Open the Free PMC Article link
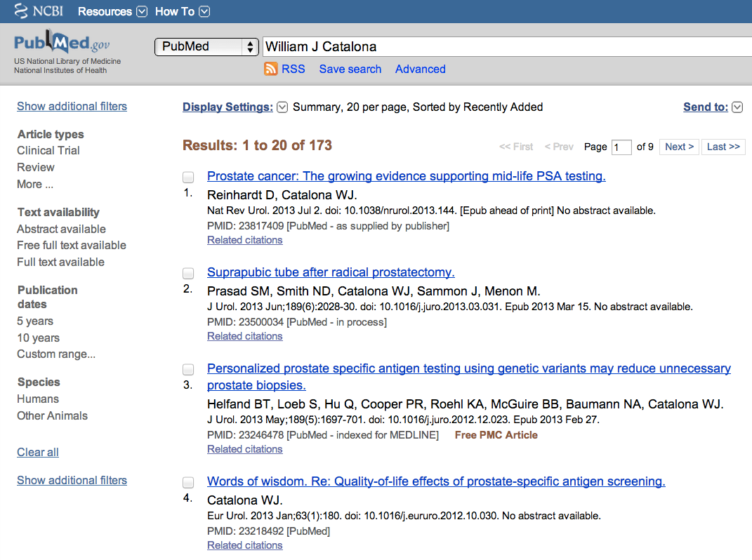Image resolution: width=752 pixels, height=560 pixels. pos(496,435)
